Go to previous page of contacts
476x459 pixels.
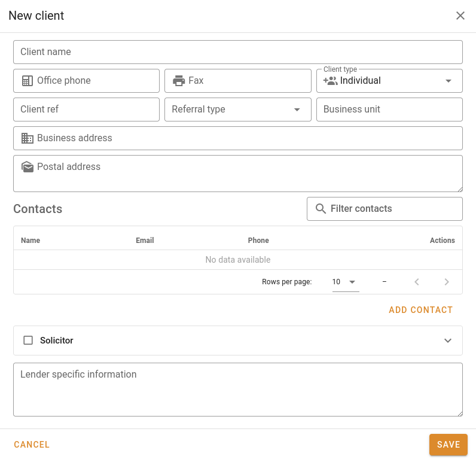pos(417,282)
